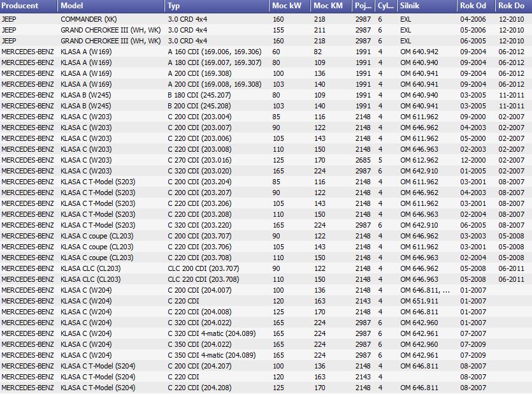Select C 200 CDI (204.207) type cell
532x394 pixels.
[x=199, y=367]
